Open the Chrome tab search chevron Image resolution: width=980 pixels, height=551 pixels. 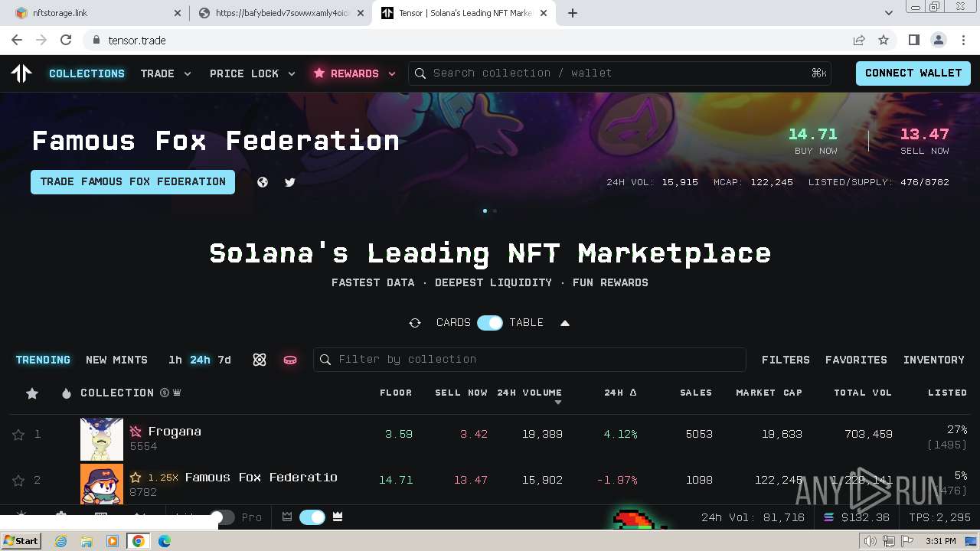(x=889, y=13)
